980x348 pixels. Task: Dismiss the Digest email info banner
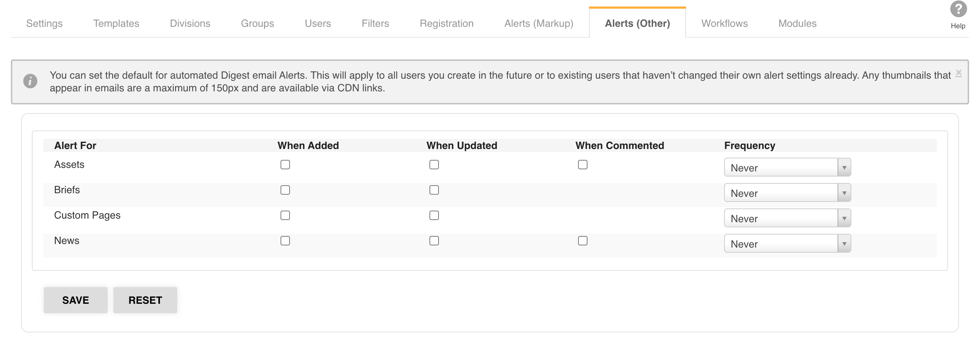[x=959, y=73]
